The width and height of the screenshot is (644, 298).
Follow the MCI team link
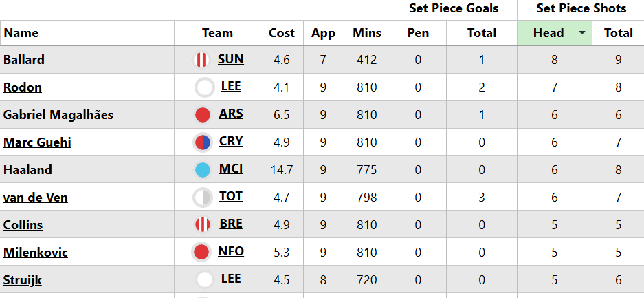click(231, 169)
